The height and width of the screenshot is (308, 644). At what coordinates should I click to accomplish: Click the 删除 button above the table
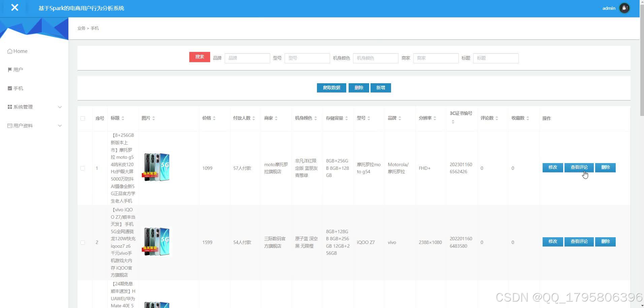tap(359, 88)
